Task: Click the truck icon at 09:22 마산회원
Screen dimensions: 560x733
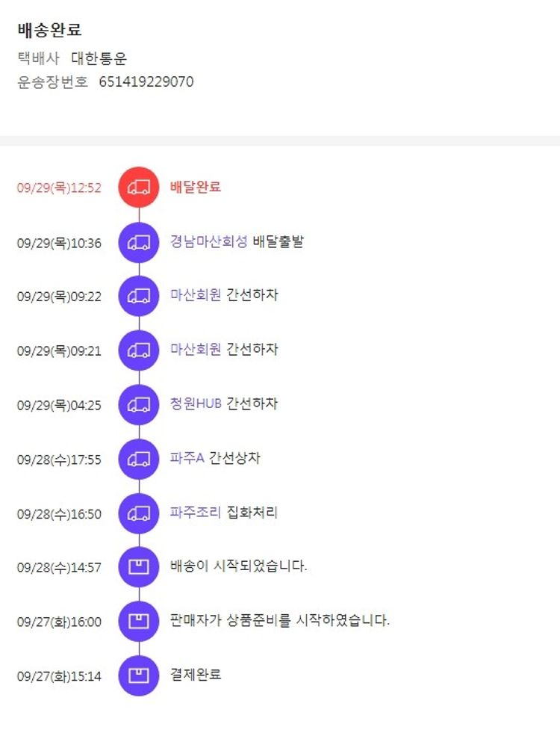Action: (139, 296)
